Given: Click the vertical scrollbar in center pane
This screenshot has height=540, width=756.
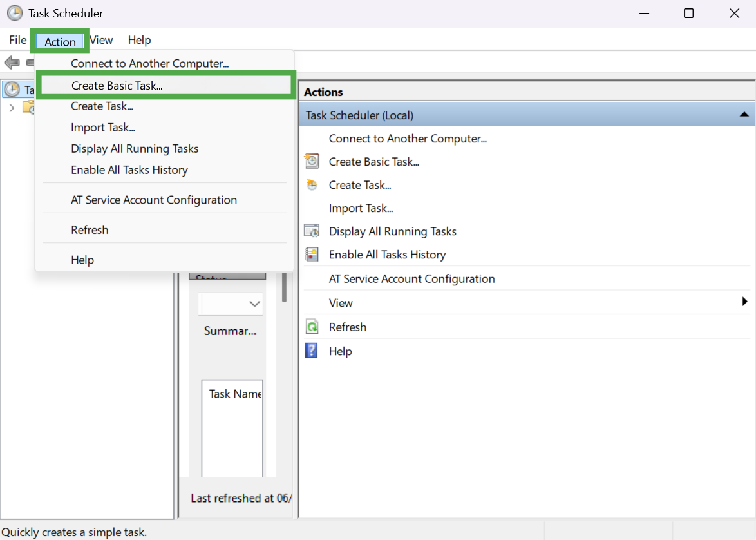Looking at the screenshot, I should click(x=285, y=287).
